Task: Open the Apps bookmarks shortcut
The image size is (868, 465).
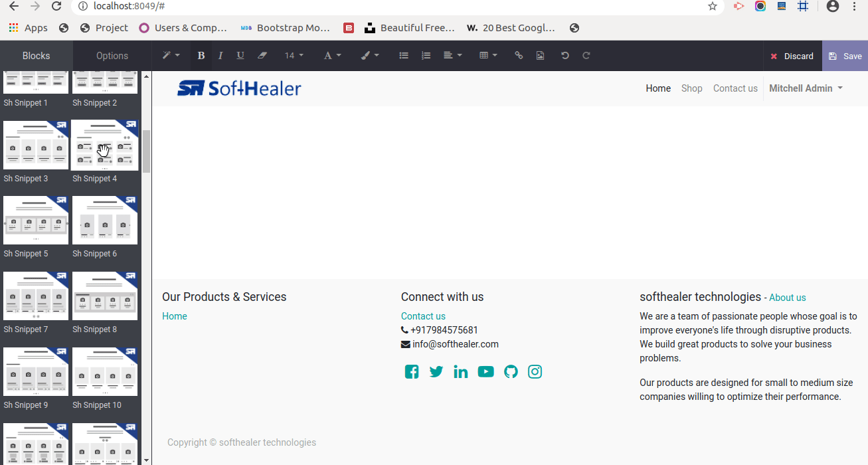Action: [28, 28]
